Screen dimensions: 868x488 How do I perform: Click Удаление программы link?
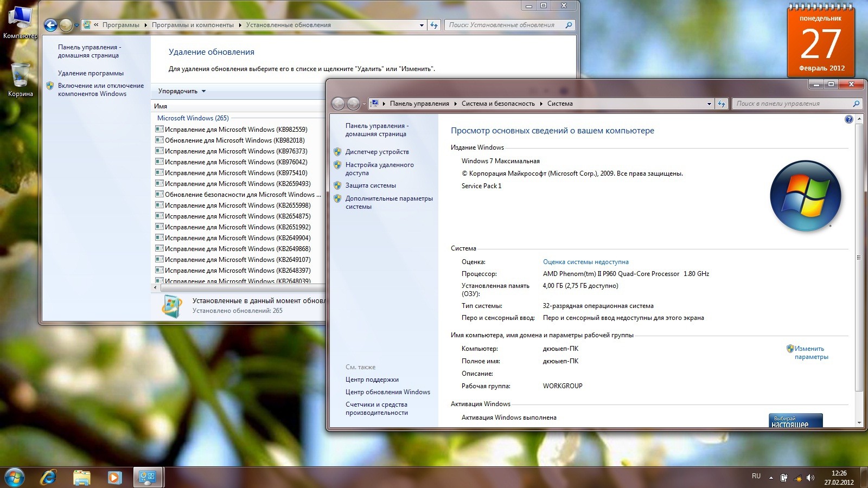click(91, 73)
